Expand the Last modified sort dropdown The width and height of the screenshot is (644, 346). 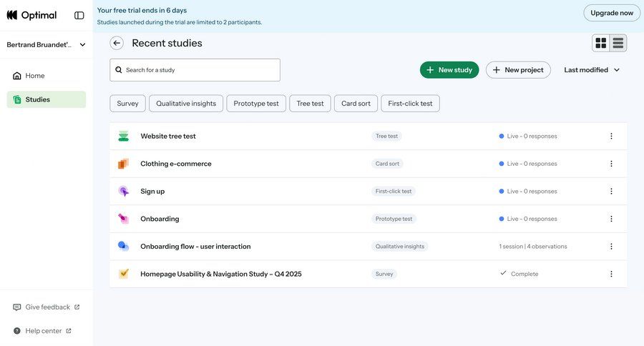point(592,70)
